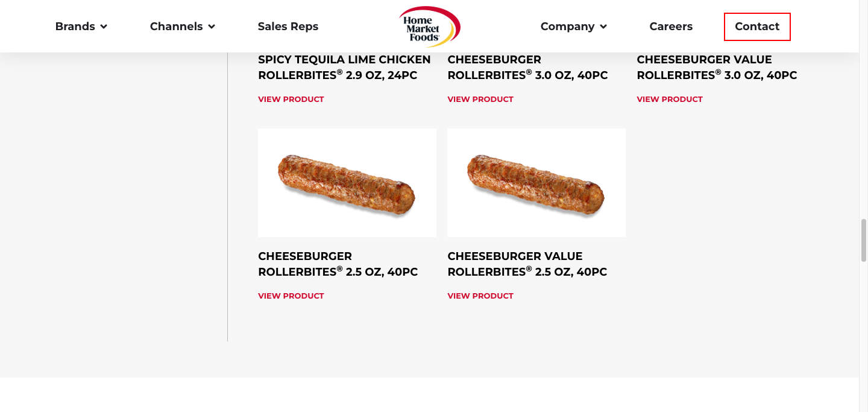Go to the Careers page

tap(671, 27)
